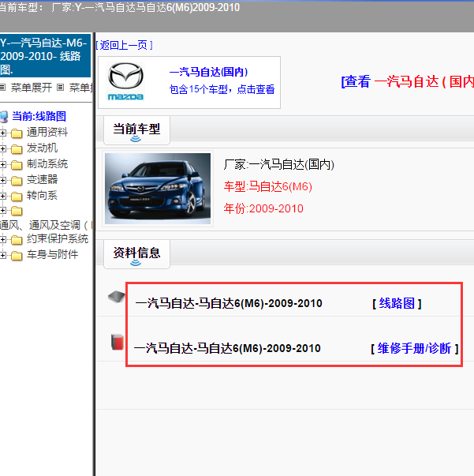The image size is (474, 476).
Task: Select 变速器 tree item text
Action: (x=42, y=179)
